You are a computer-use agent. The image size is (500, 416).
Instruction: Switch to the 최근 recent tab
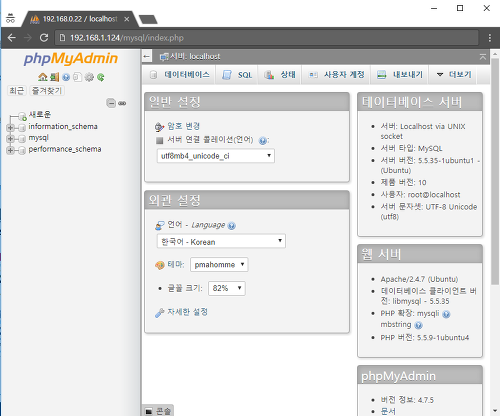point(17,91)
